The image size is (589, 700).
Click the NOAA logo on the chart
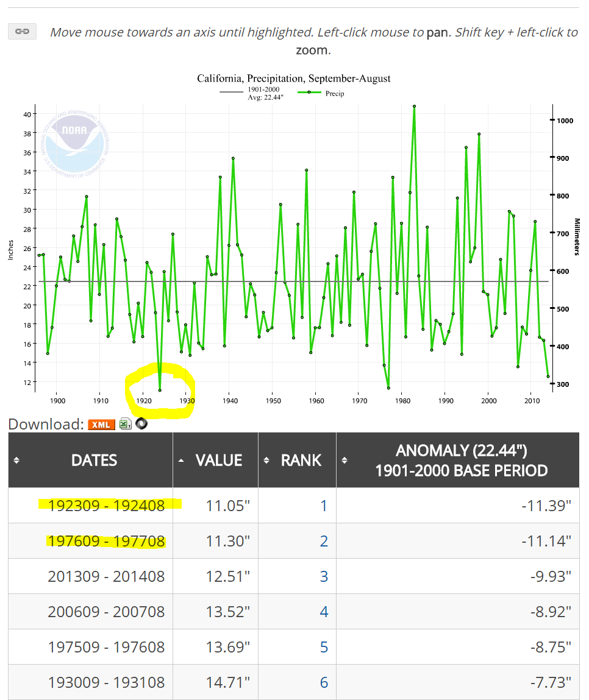tap(76, 143)
